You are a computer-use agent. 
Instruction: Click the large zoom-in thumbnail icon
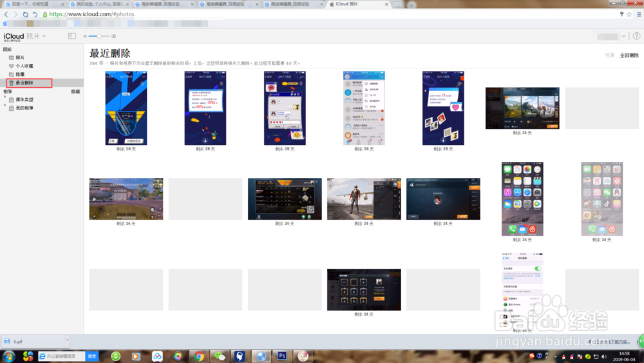pyautogui.click(x=114, y=36)
